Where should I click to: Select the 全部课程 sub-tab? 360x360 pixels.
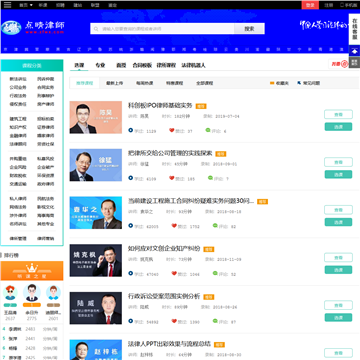pos(204,83)
